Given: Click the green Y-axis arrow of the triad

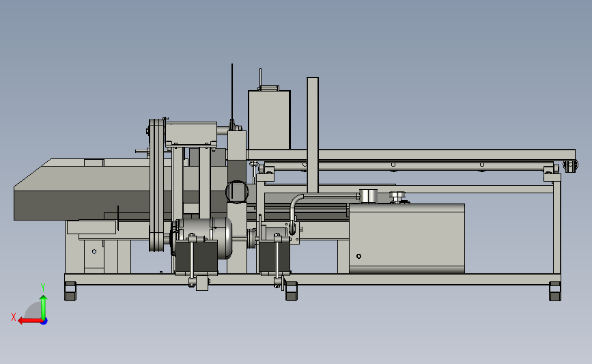Looking at the screenshot, I should point(44,307).
